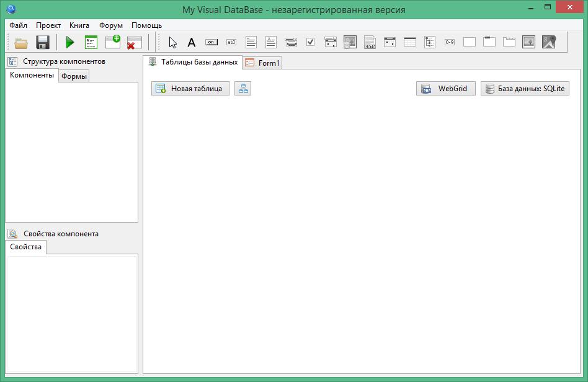Maximize the My Visual DataBase window
588x382 pixels.
tap(548, 7)
